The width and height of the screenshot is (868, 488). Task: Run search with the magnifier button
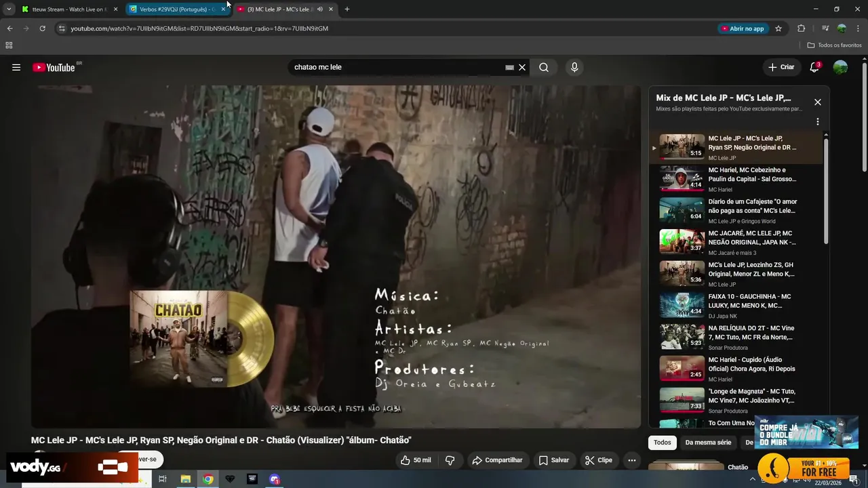544,67
